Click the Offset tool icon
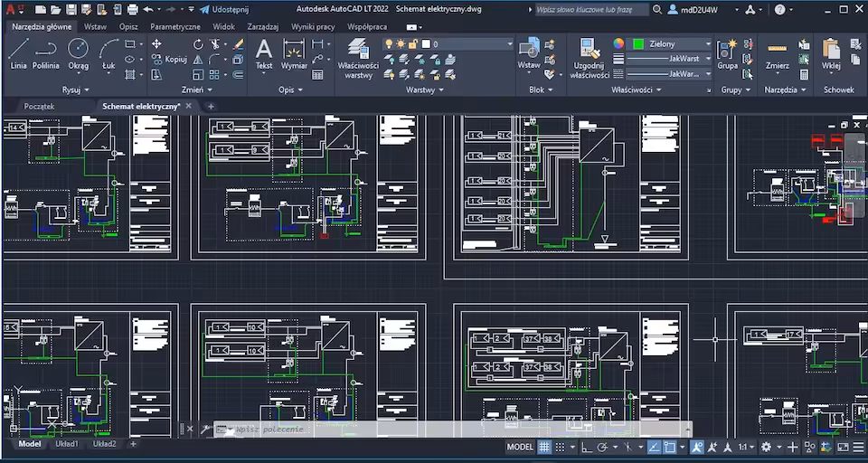868x463 pixels. [238, 74]
